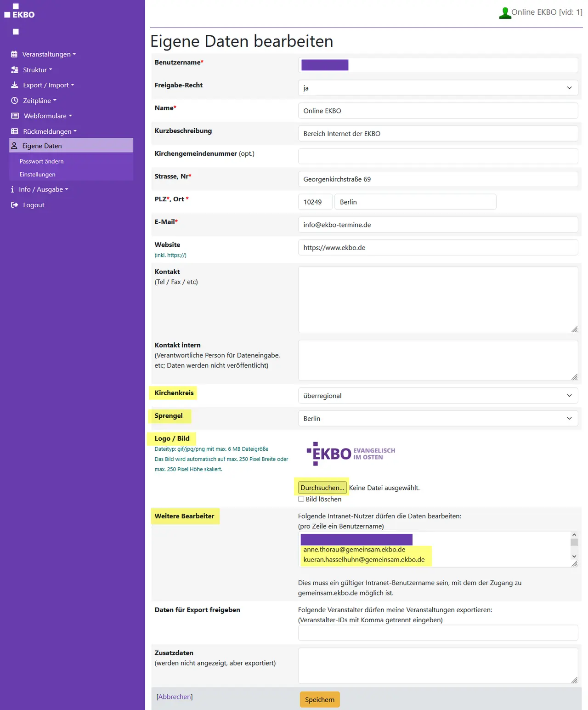The width and height of the screenshot is (588, 710).
Task: Click the Durchsuchen... file button
Action: pos(322,488)
